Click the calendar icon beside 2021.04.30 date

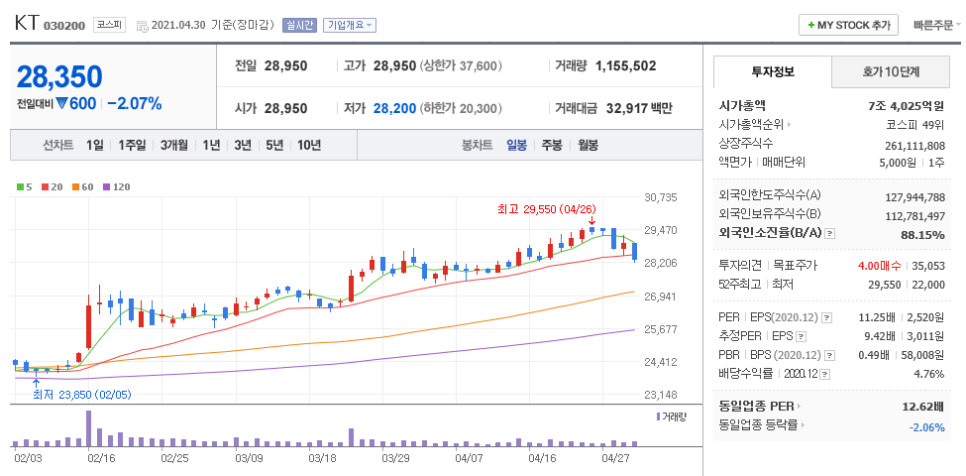[x=142, y=26]
